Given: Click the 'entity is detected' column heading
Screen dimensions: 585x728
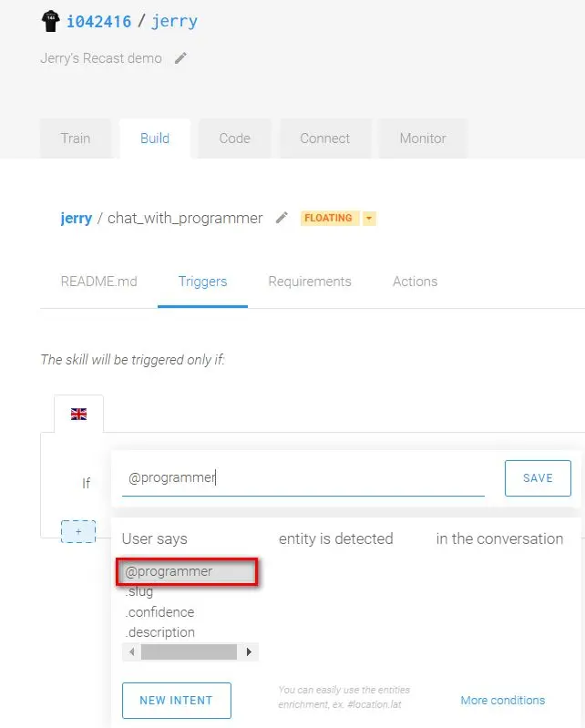Looking at the screenshot, I should click(335, 538).
